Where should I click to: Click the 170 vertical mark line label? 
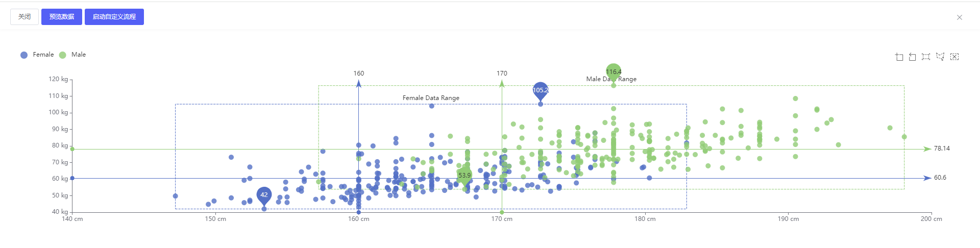coord(502,73)
